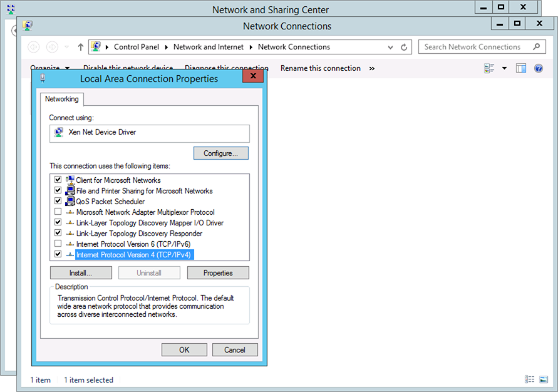Refresh the Network Connections address bar
This screenshot has height=392, width=558.
(x=405, y=47)
